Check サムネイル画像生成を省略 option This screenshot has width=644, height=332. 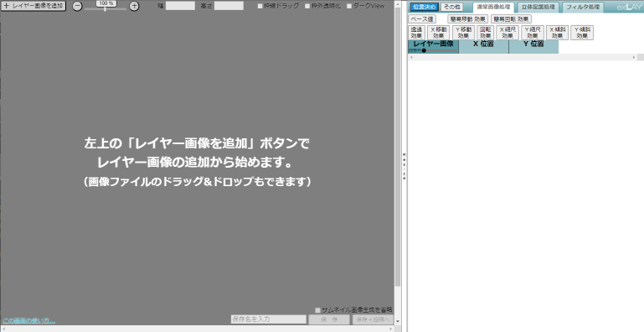pyautogui.click(x=317, y=310)
